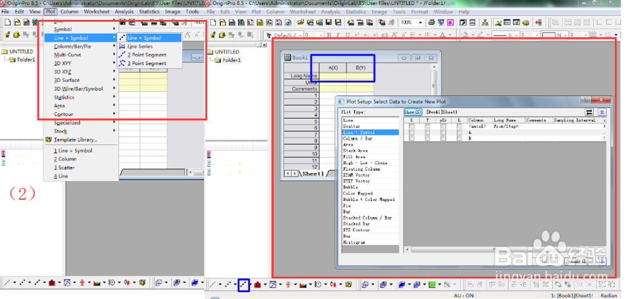Choose 2 Point Segment from the submenu

(150, 55)
